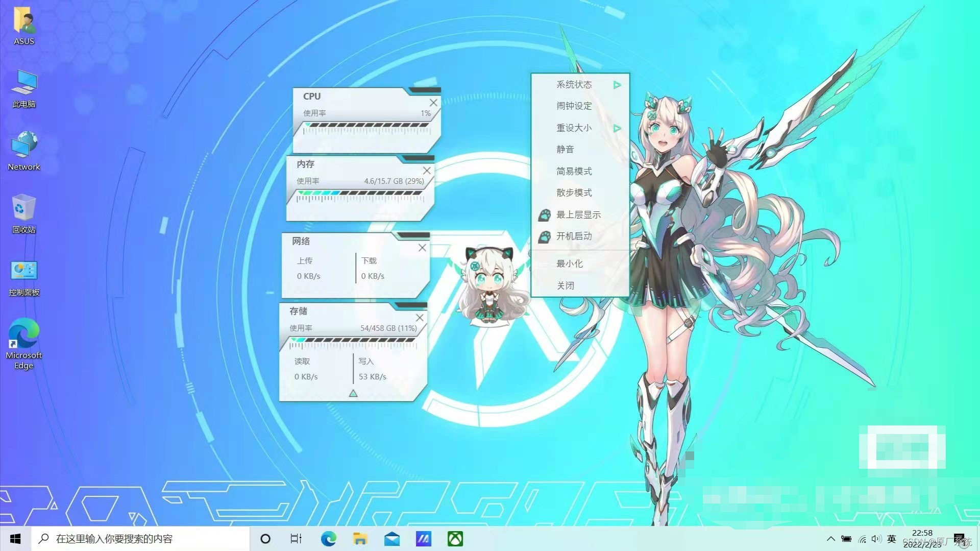Select the 回收站 recycle bin icon
980x551 pixels.
[x=24, y=214]
